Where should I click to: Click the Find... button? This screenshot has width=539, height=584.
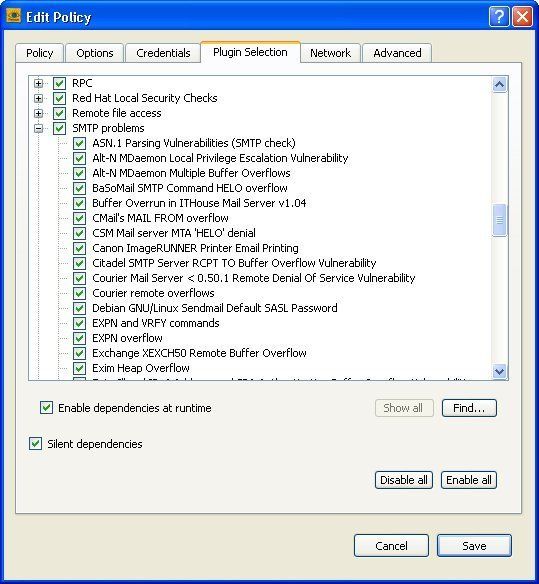pyautogui.click(x=469, y=408)
